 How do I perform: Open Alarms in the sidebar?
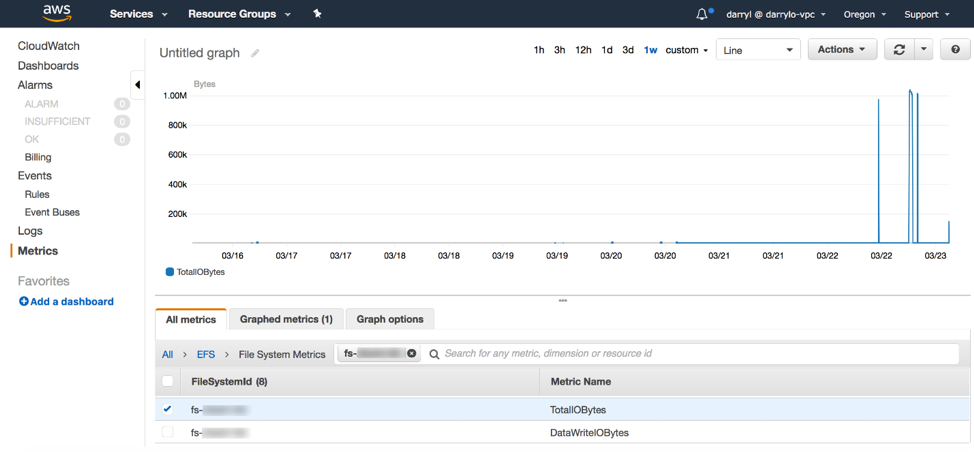click(x=35, y=85)
